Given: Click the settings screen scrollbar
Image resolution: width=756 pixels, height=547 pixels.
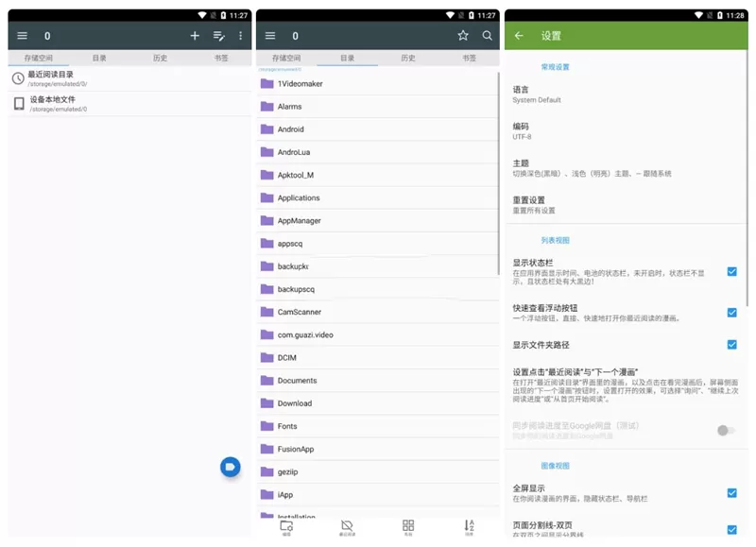Looking at the screenshot, I should pos(747,179).
